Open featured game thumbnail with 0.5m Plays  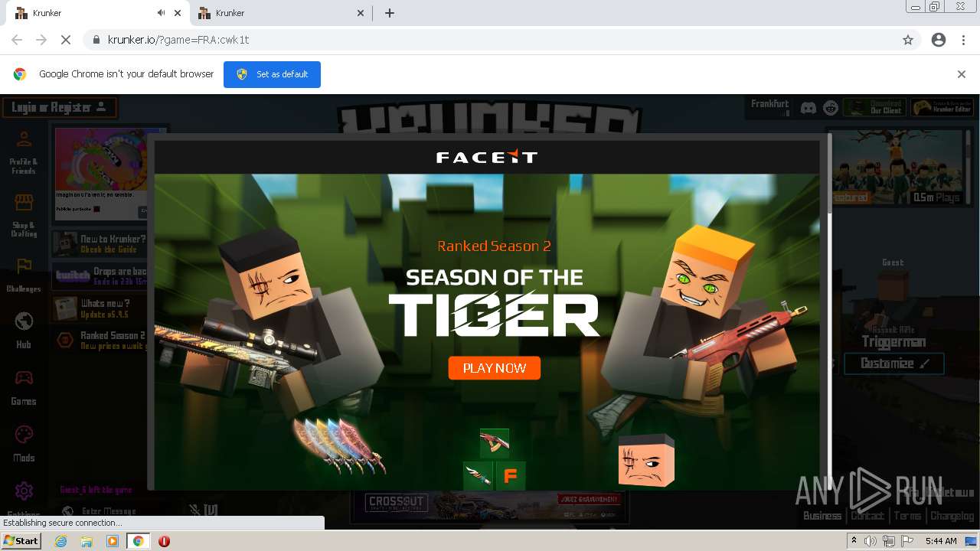click(x=898, y=167)
